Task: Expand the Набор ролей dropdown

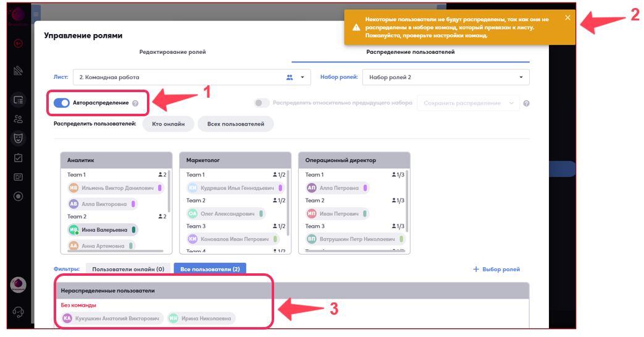Action: pos(446,77)
